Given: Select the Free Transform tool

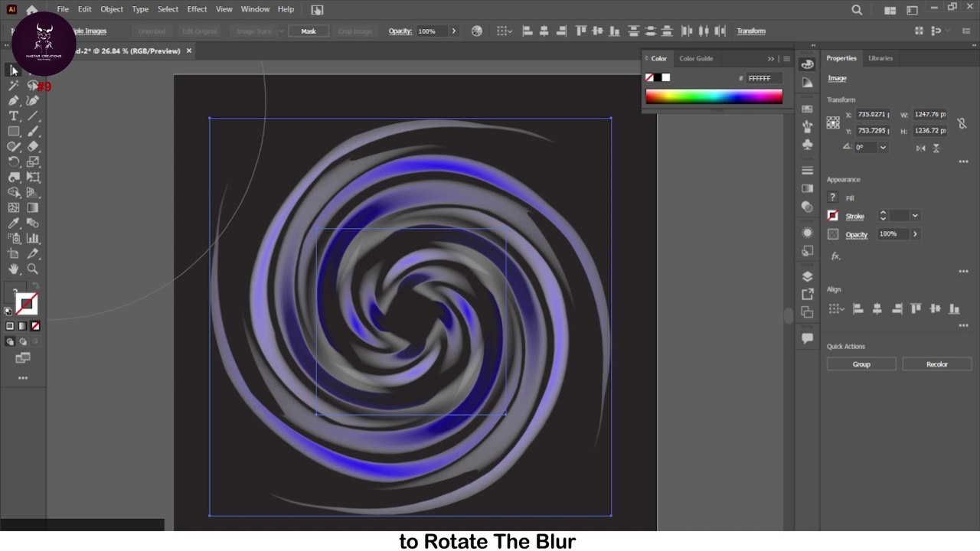Looking at the screenshot, I should point(33,178).
